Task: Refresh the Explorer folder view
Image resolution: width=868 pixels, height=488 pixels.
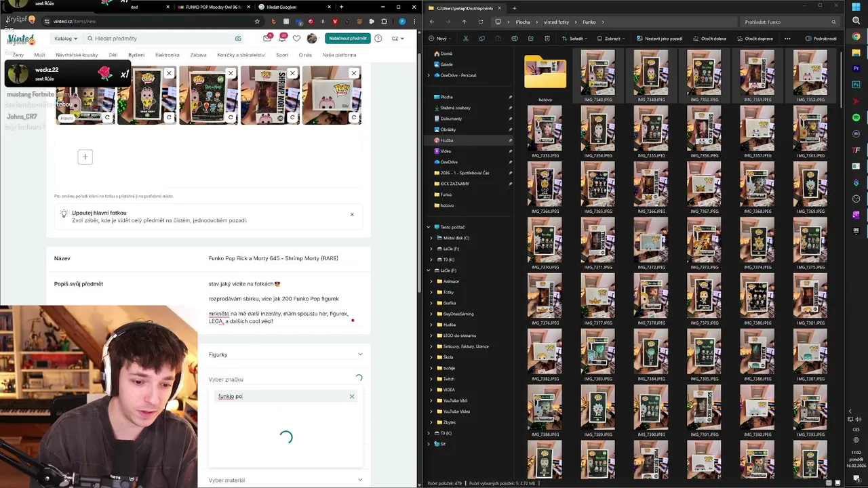Action: click(x=480, y=22)
